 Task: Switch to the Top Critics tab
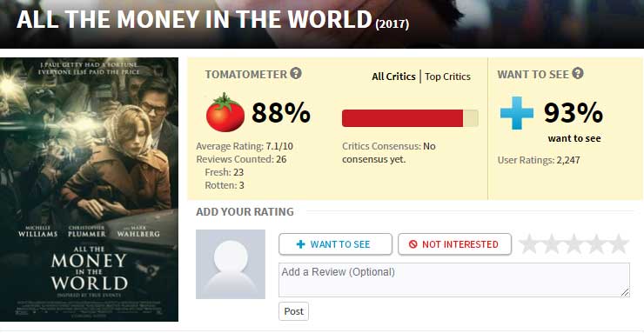click(x=447, y=77)
